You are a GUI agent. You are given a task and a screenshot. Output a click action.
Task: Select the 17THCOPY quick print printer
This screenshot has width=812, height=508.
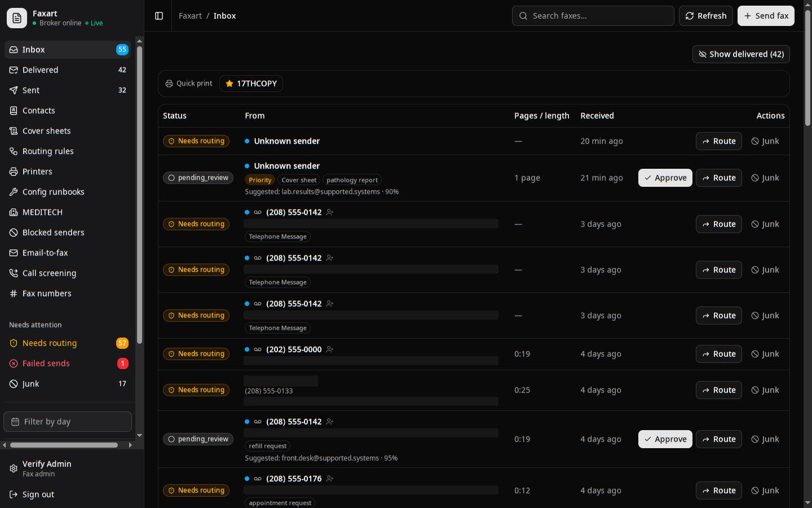251,84
